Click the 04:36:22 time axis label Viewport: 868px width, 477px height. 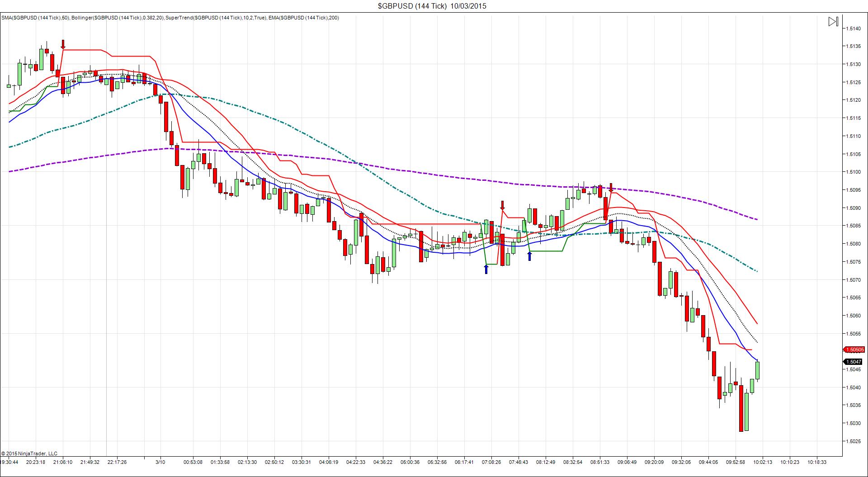383,462
